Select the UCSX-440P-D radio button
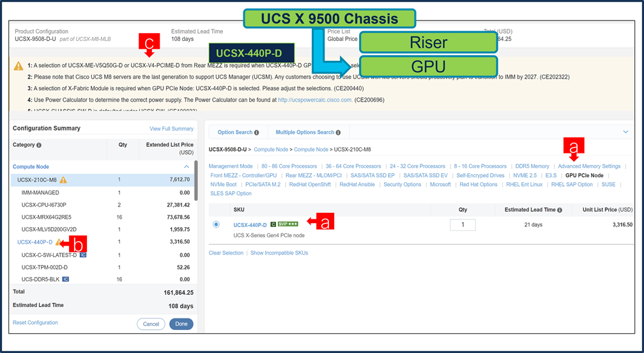This screenshot has width=644, height=353. tap(216, 224)
